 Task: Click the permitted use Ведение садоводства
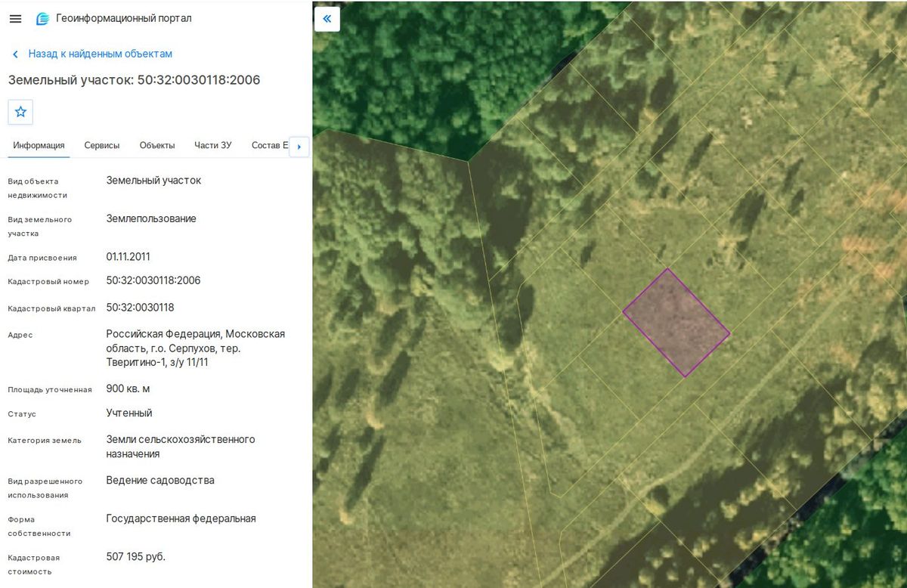tap(160, 481)
